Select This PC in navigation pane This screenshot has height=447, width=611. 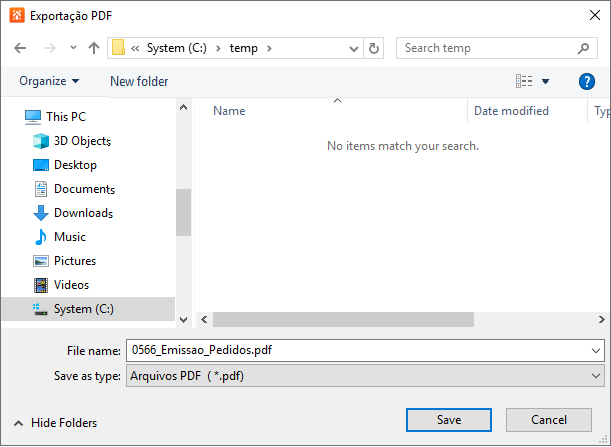pyautogui.click(x=66, y=117)
